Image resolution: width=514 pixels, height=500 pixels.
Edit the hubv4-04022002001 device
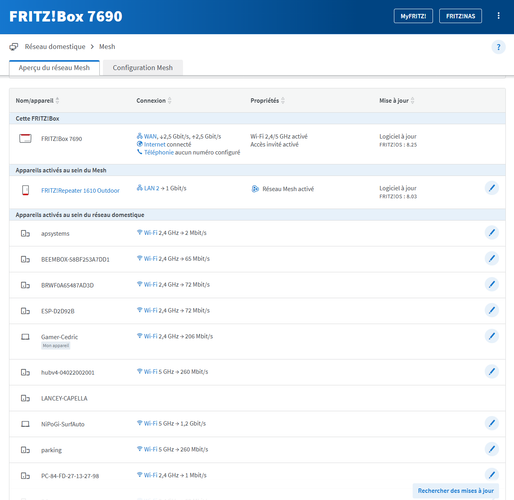[492, 371]
